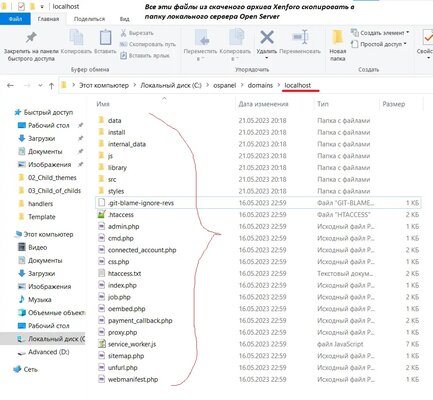
Task: Sort by the Имя column header
Action: pos(103,104)
